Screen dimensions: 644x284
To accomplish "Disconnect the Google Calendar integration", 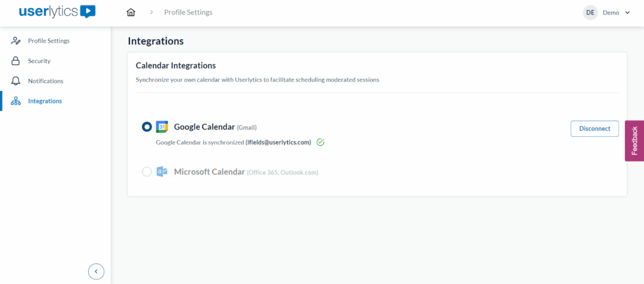I will (594, 128).
